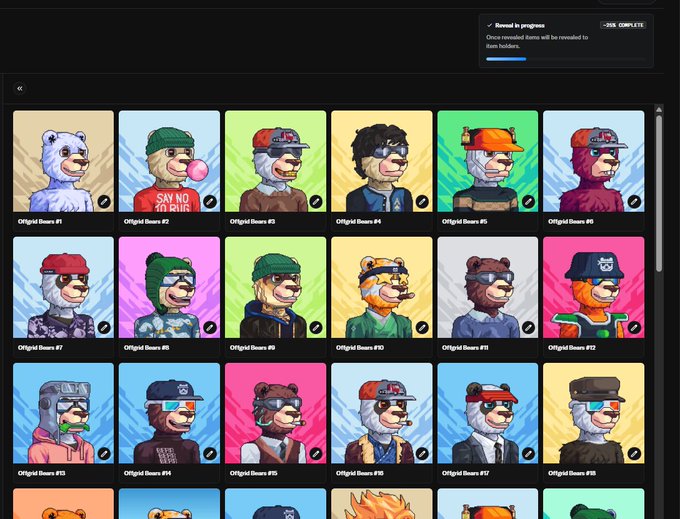Open Offgrid Bears #1 white bear image

[63, 161]
